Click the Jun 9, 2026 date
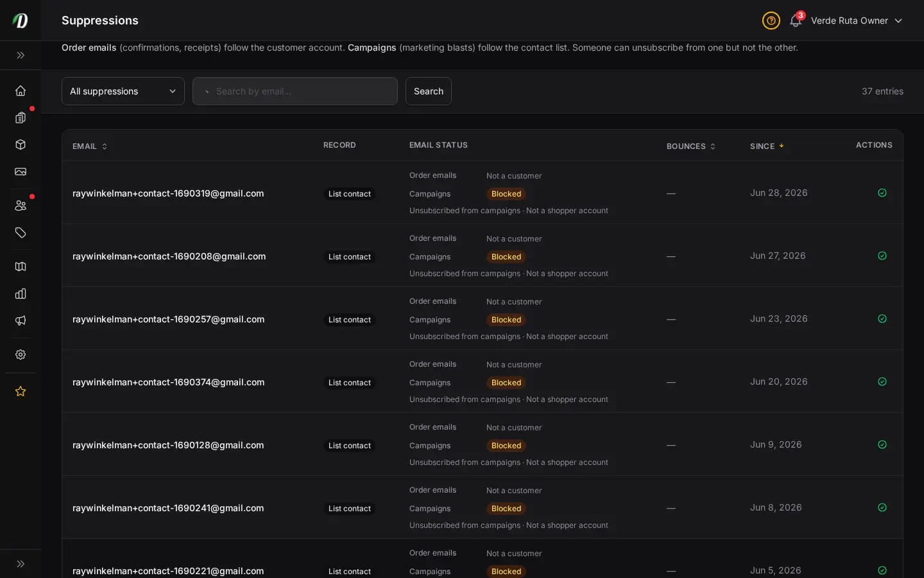This screenshot has height=578, width=924. 776,444
